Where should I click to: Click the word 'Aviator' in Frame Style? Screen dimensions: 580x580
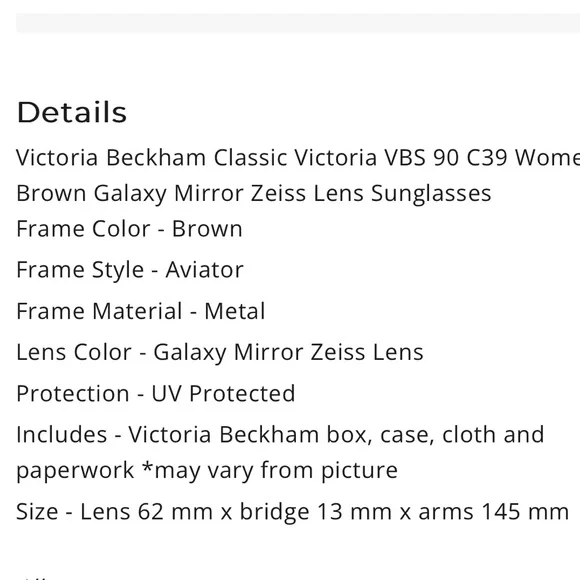pyautogui.click(x=205, y=270)
